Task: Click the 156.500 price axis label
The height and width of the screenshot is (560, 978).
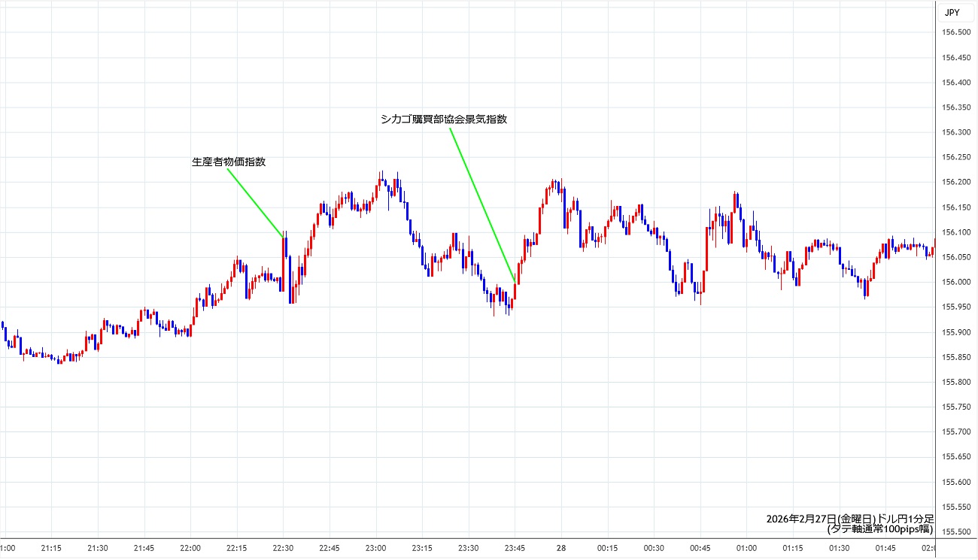Action: (x=955, y=32)
